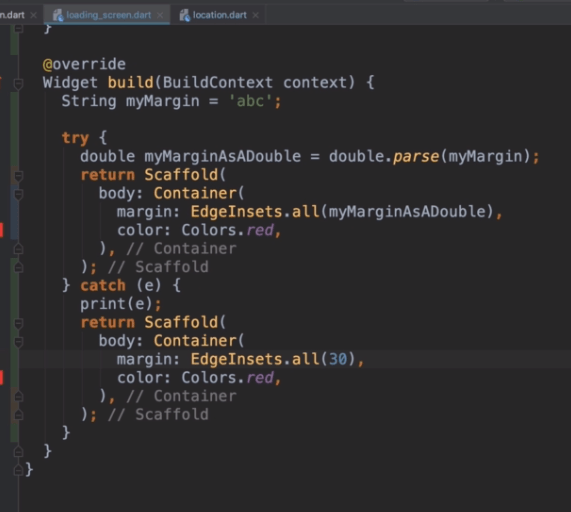Viewport: 571px width, 512px height.
Task: Click the catch keyword
Action: pos(103,285)
